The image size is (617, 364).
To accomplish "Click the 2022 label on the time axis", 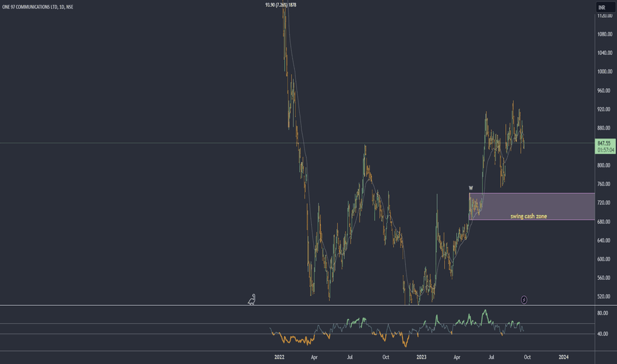I will pos(279,357).
